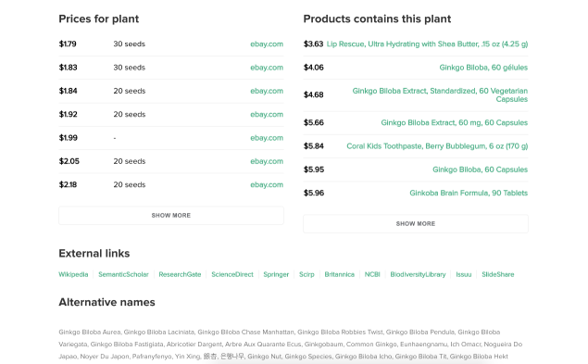Screen dimensions: 588x364
Task: Click the $5.95 product price
Action: (x=314, y=169)
